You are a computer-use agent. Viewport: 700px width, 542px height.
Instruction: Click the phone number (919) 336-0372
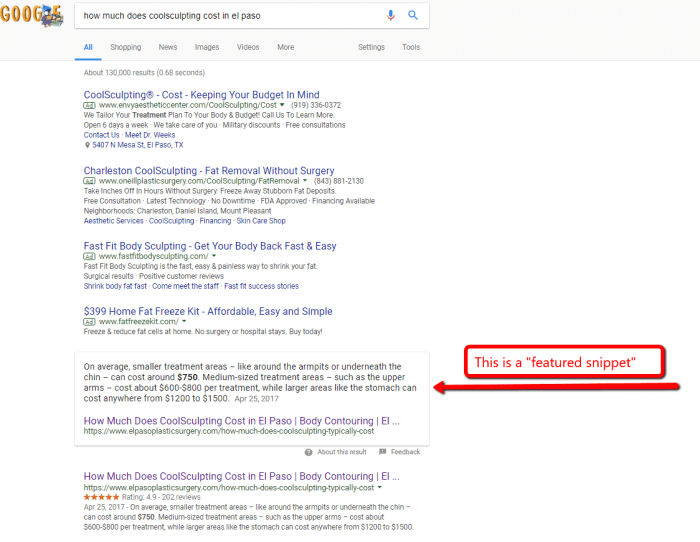point(316,105)
